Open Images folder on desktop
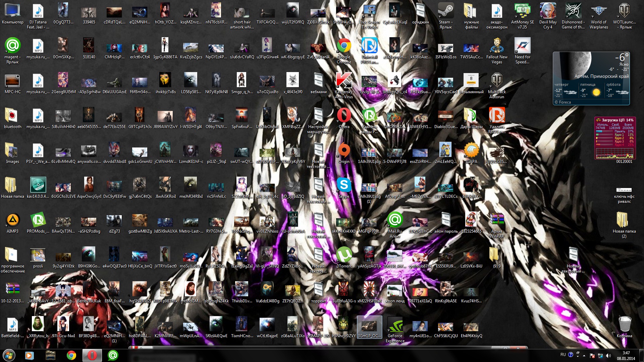The height and width of the screenshot is (362, 644). click(x=13, y=153)
